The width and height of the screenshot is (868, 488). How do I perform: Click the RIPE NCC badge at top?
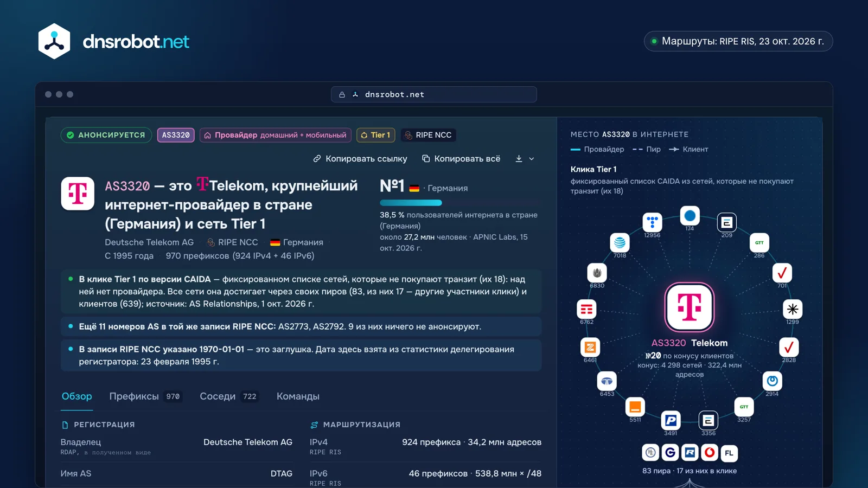point(428,135)
